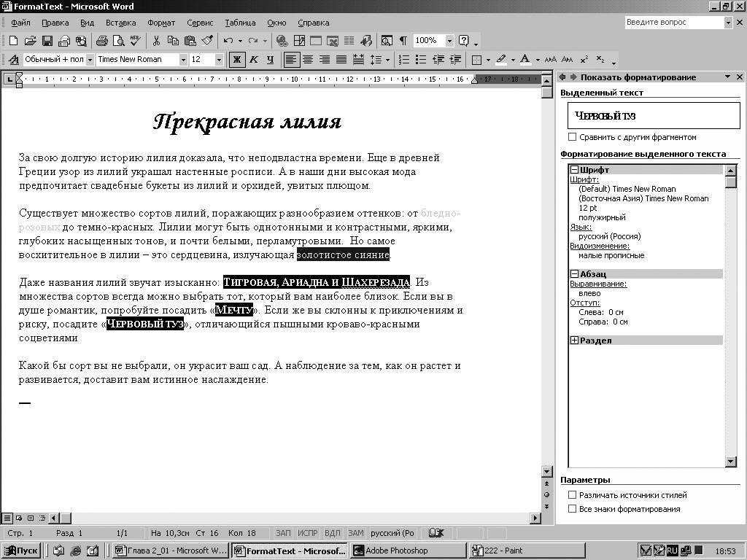
Task: Collapse the 'Шрифт' section
Action: tap(575, 170)
